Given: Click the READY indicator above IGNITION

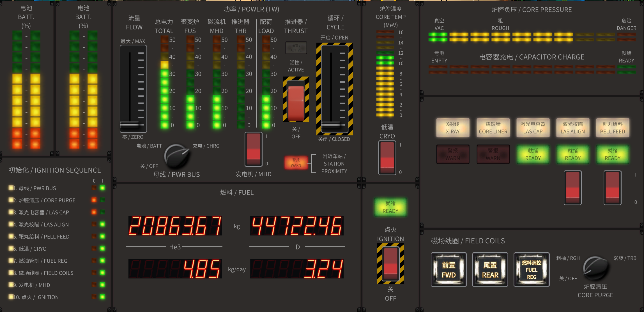Looking at the screenshot, I should [390, 207].
